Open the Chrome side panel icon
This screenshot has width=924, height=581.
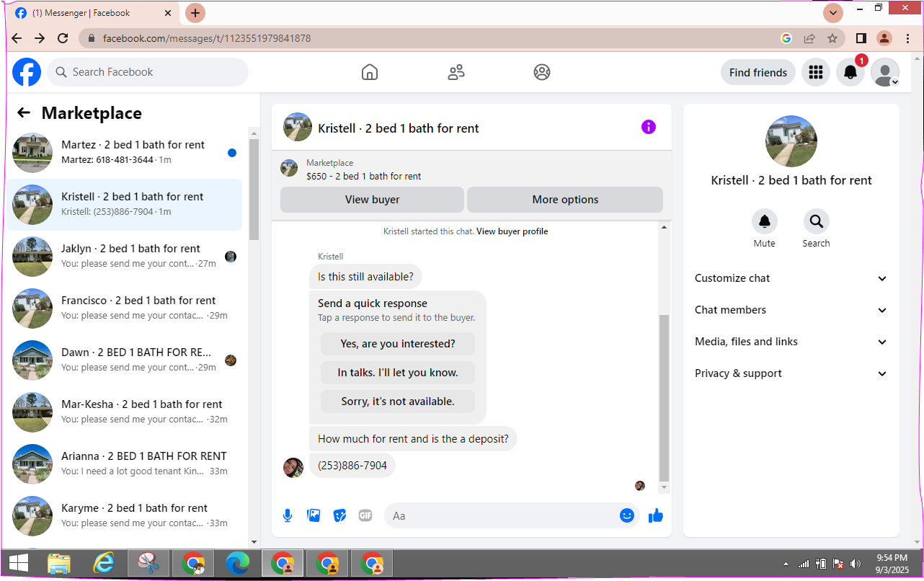click(x=861, y=38)
